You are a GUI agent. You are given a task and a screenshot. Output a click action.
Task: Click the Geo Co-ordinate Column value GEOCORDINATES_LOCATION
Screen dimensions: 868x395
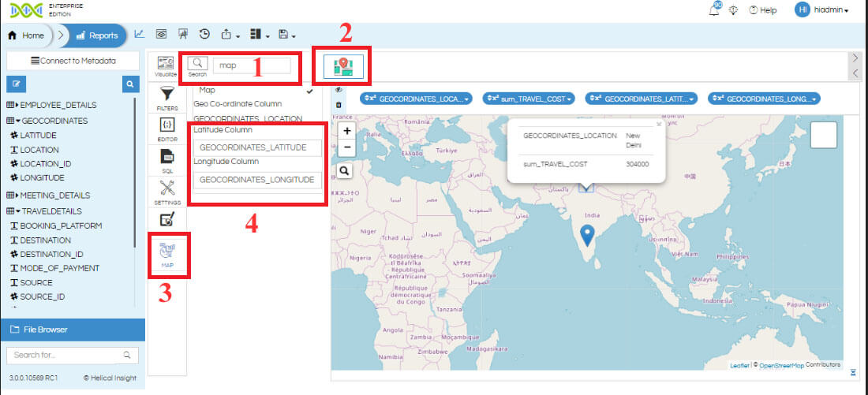pyautogui.click(x=248, y=118)
